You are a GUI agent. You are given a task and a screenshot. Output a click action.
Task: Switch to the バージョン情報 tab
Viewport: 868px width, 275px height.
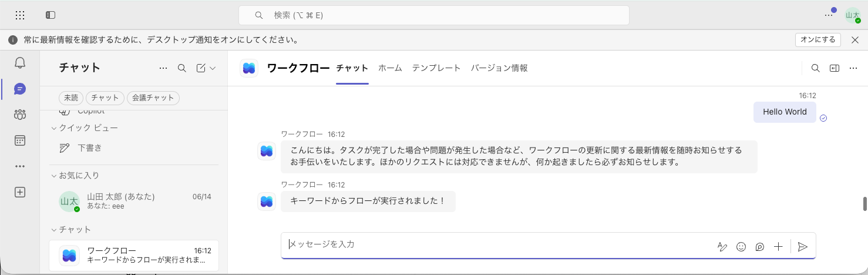499,68
